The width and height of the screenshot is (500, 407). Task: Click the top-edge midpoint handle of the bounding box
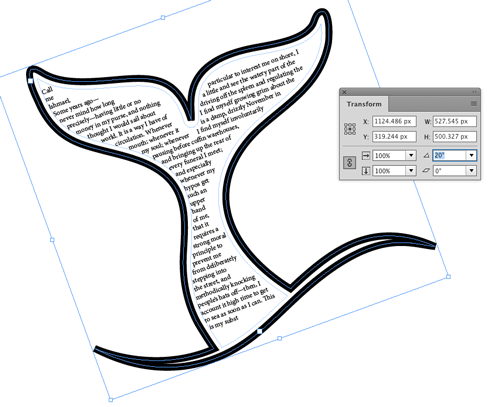163,17
